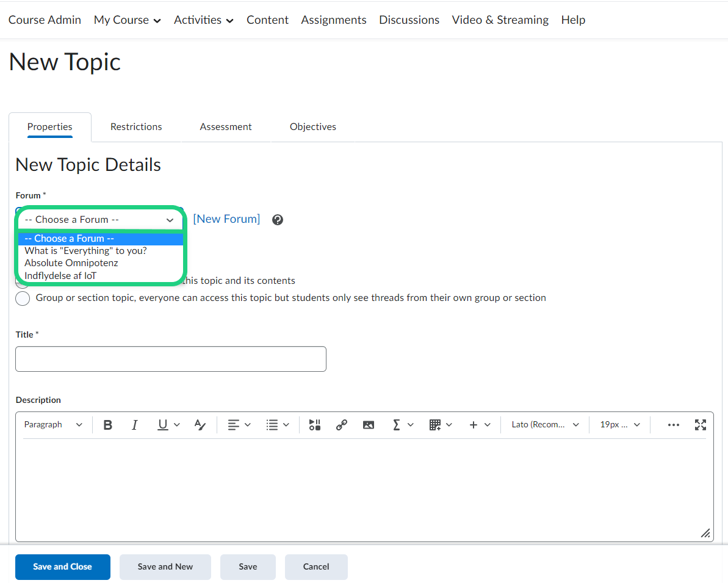The image size is (728, 583).
Task: Select the Group or section topic radio button
Action: point(23,299)
